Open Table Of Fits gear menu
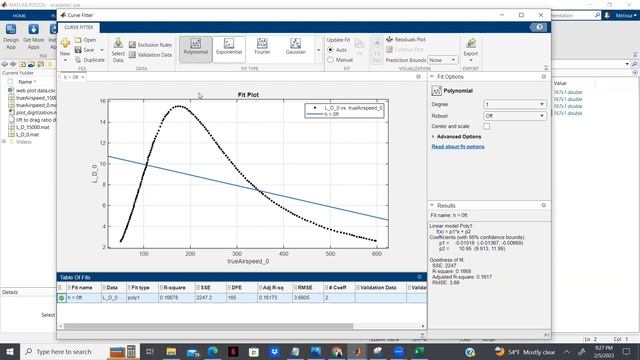The image size is (640, 360). click(x=419, y=277)
